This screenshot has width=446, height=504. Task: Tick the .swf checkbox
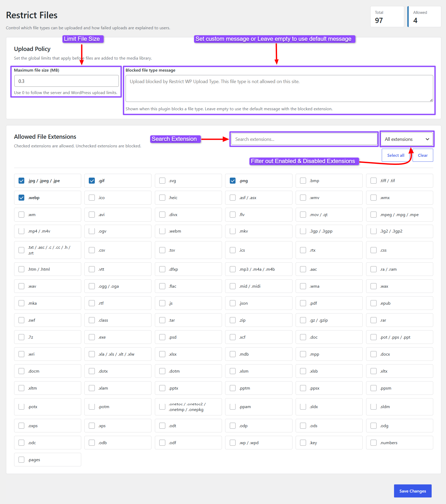pos(21,320)
